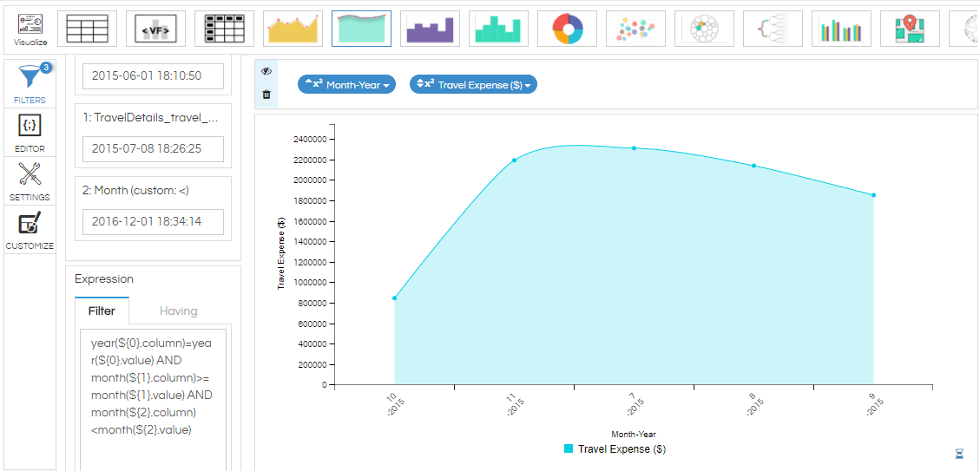Open the Editor sidebar section
This screenshot has height=471, width=980.
point(30,133)
